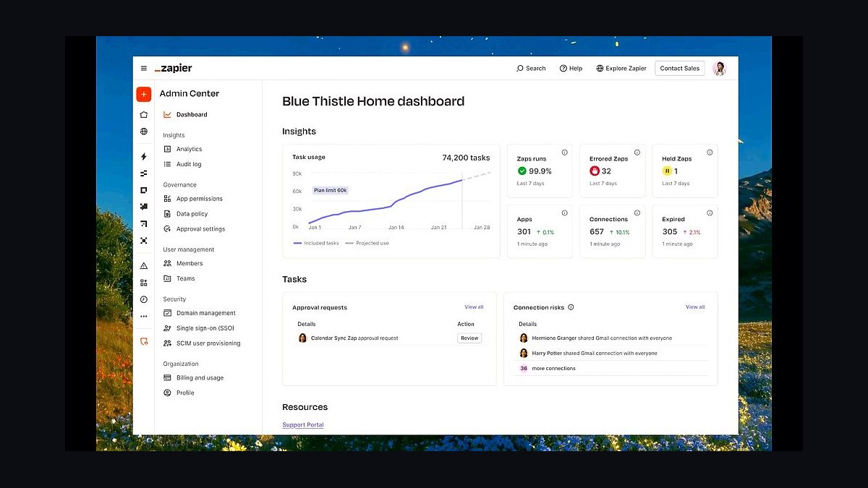Click the orange plus Create button
This screenshot has height=488, width=868.
(143, 94)
